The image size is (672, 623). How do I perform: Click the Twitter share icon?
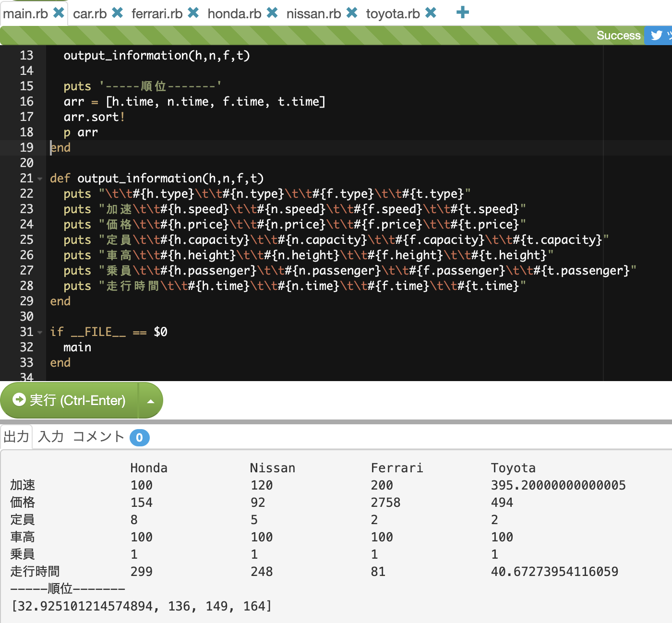657,36
